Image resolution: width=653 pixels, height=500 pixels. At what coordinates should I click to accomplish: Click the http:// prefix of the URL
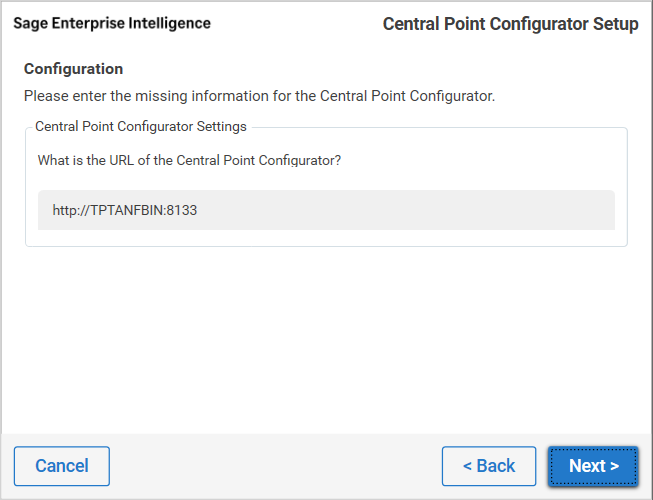70,211
